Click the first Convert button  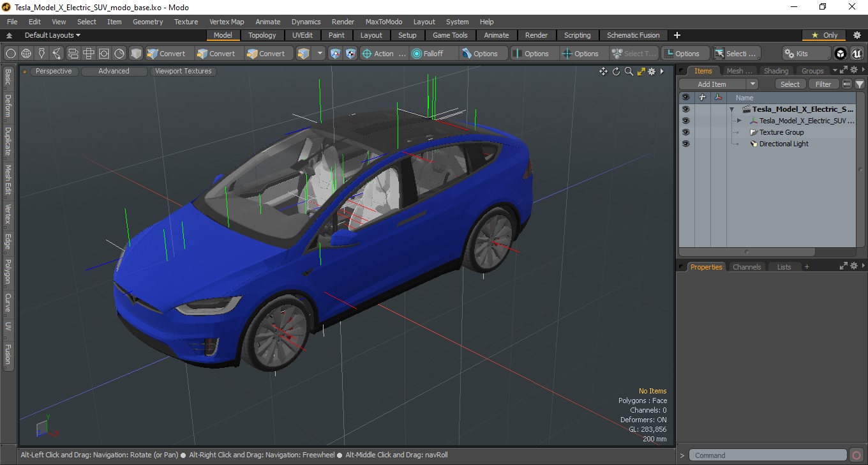[167, 54]
